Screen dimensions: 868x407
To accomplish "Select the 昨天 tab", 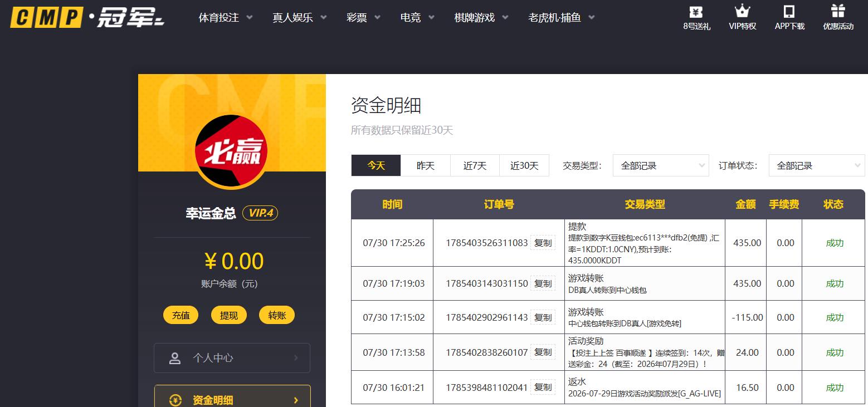I will tap(426, 165).
